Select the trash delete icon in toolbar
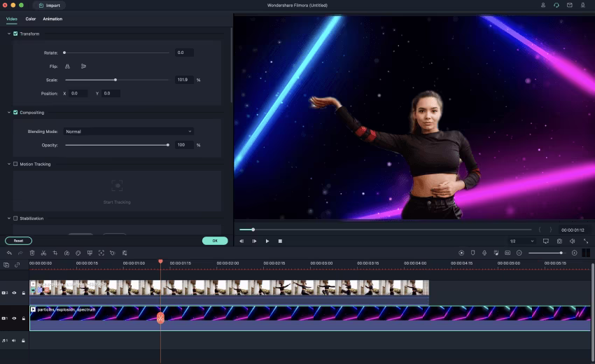Viewport: 595px width, 364px height. point(32,253)
